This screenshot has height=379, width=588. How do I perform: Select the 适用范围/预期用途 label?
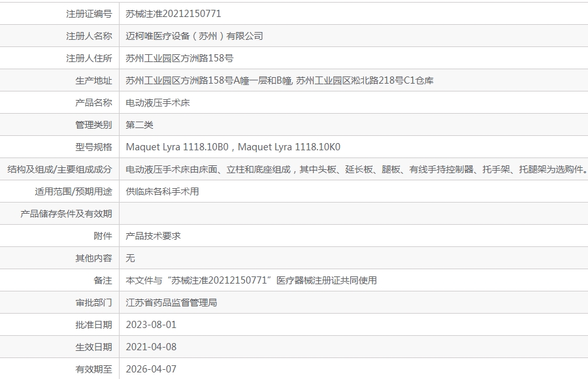click(x=73, y=191)
